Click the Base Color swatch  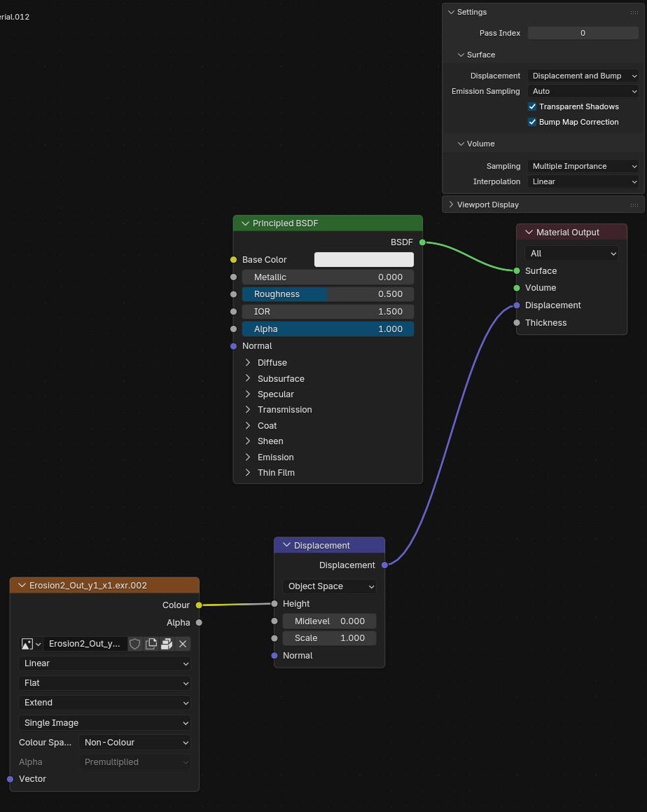pos(363,260)
